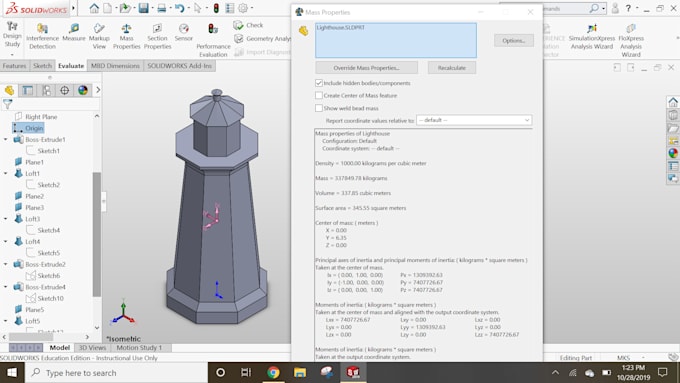Open Geometry Analysis tool

pos(262,39)
